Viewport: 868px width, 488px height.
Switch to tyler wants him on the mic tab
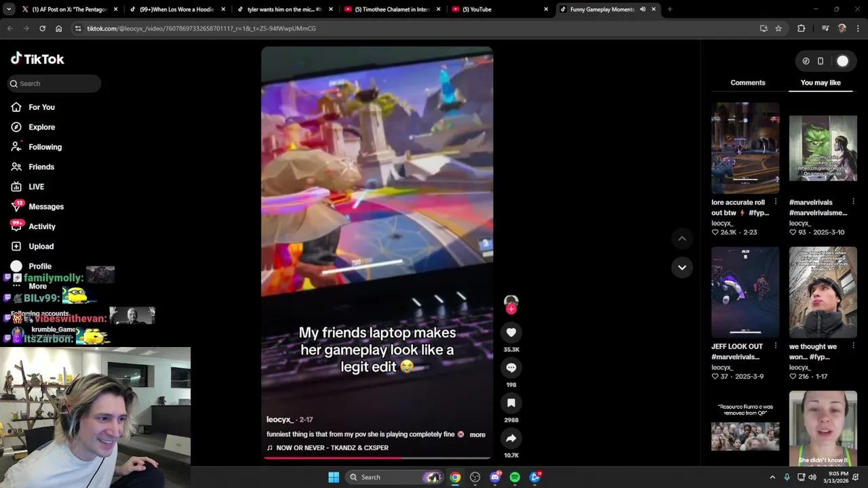[x=285, y=9]
